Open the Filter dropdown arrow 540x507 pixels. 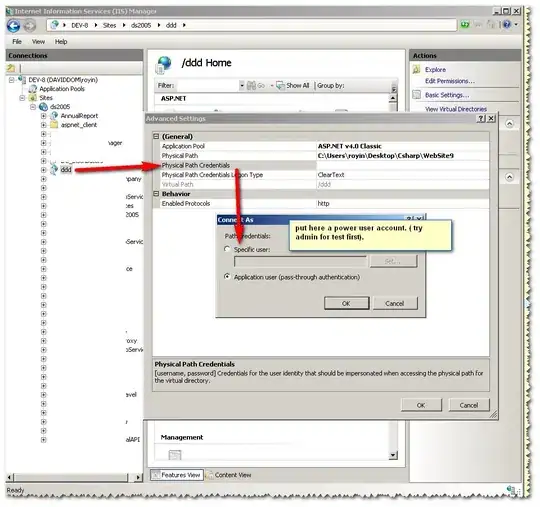[242, 85]
